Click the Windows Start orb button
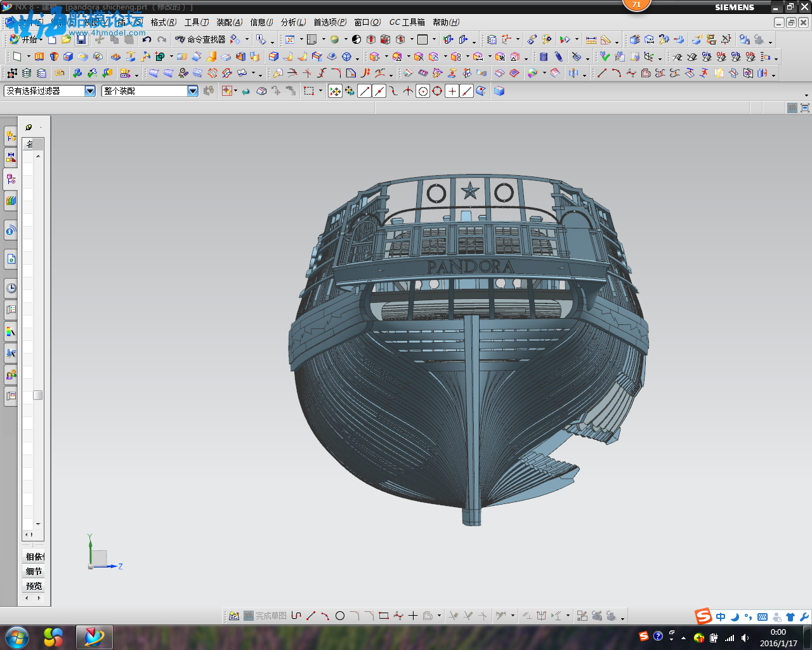The height and width of the screenshot is (650, 812). [x=16, y=637]
